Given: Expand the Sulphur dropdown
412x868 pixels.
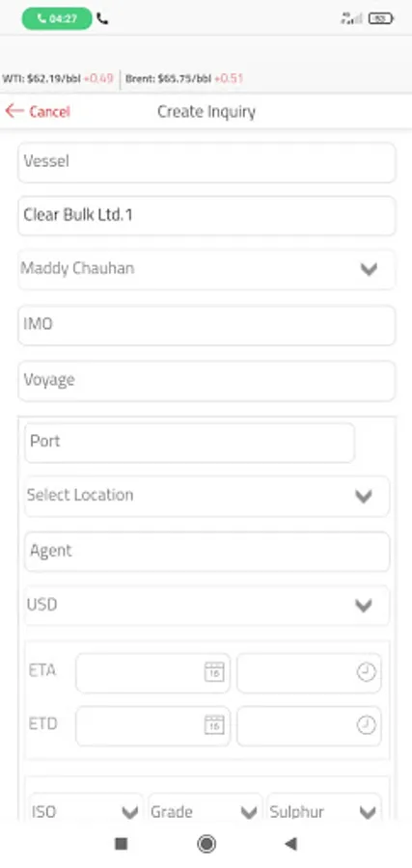Looking at the screenshot, I should [x=324, y=812].
